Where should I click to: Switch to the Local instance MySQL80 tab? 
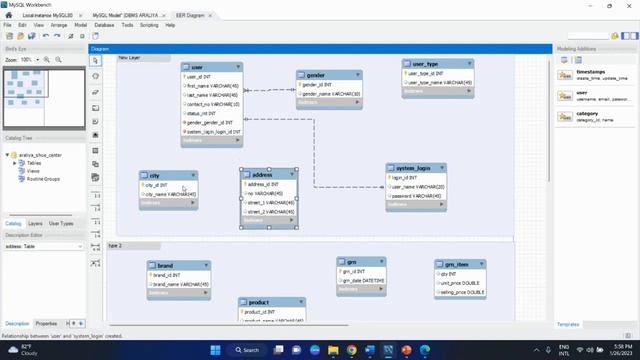pos(48,15)
